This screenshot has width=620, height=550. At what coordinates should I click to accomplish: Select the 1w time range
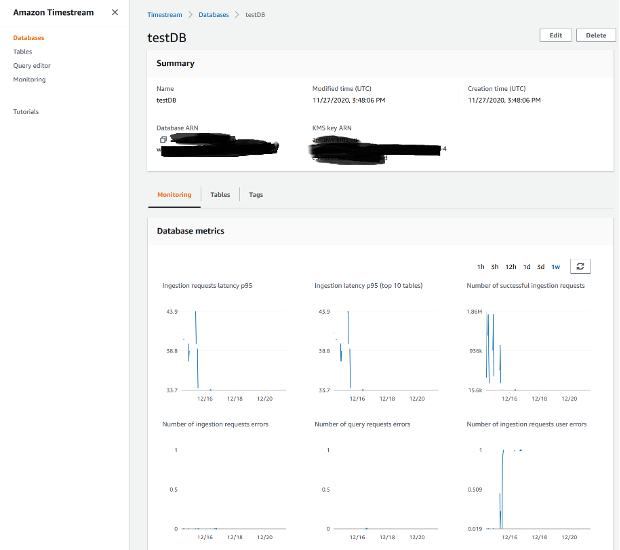tap(555, 267)
